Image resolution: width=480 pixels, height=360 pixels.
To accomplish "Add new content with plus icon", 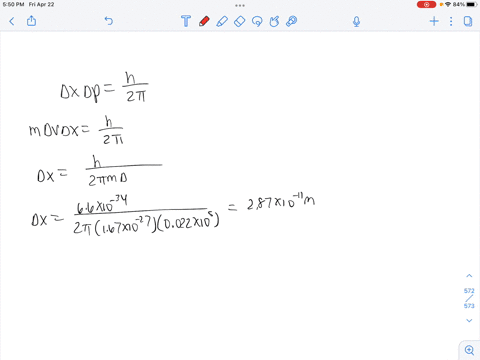I will (434, 21).
